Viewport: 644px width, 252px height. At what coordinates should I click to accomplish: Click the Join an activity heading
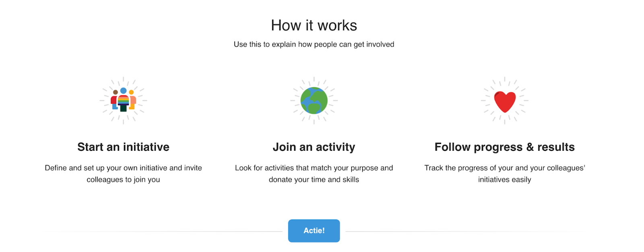314,147
